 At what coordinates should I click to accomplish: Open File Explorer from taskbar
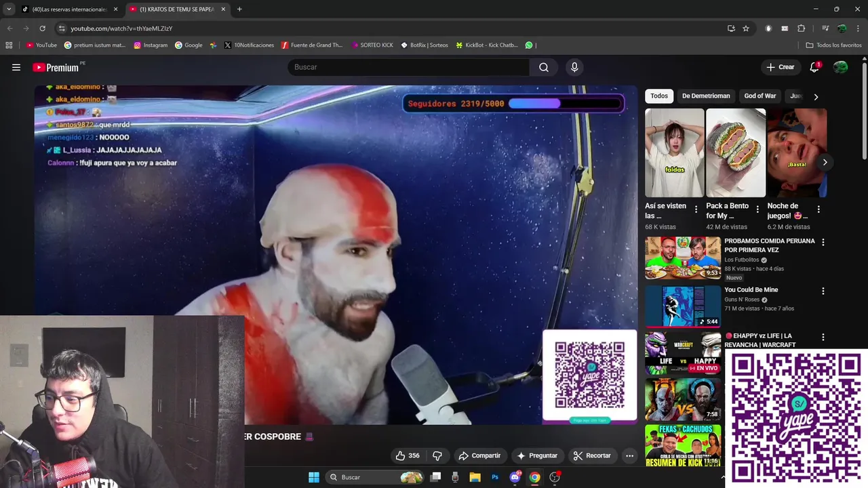475,477
